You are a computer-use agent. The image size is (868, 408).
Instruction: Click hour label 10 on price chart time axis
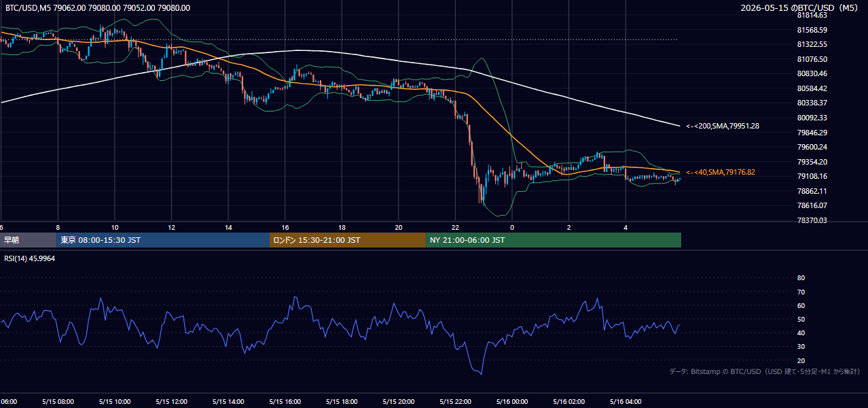115,228
